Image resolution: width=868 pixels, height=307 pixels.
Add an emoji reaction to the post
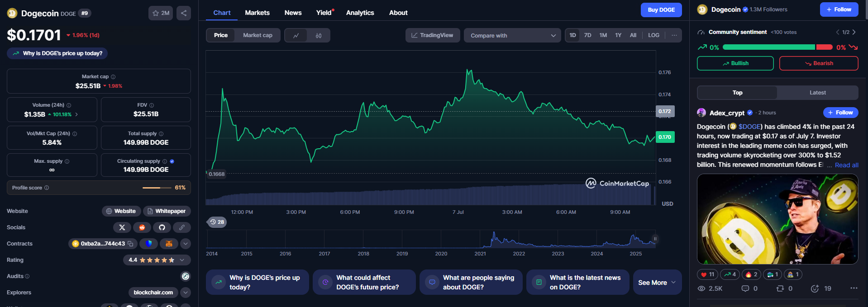pyautogui.click(x=820, y=288)
